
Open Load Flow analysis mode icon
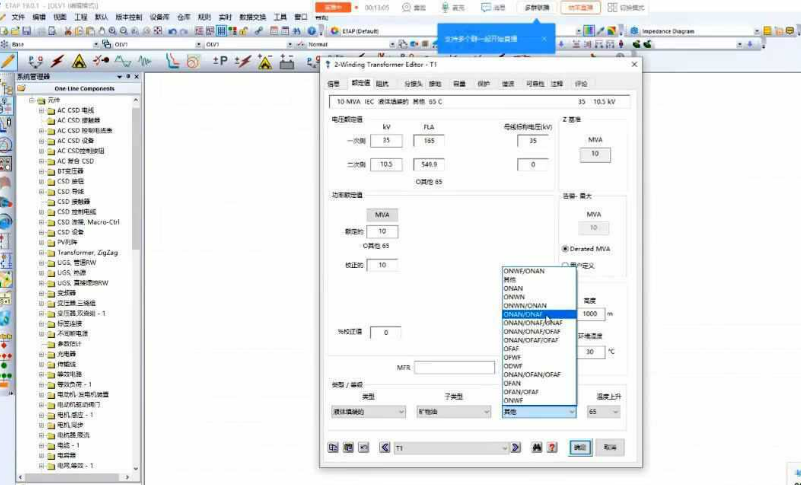[35, 62]
